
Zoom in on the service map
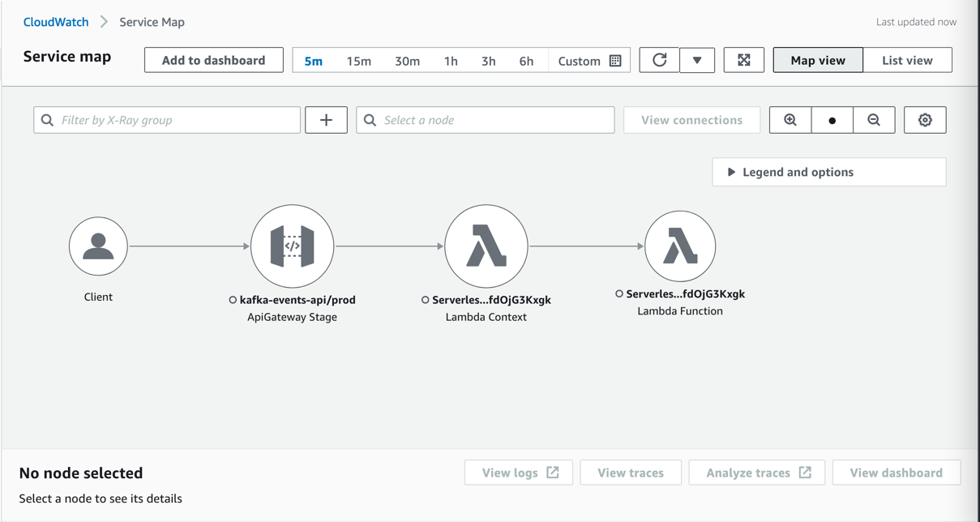point(790,120)
